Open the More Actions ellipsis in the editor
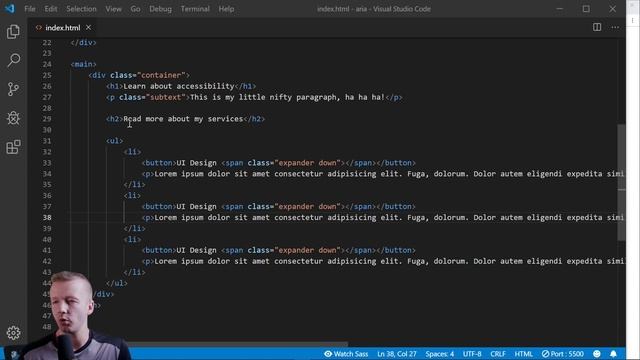This screenshot has height=360, width=640. click(615, 27)
